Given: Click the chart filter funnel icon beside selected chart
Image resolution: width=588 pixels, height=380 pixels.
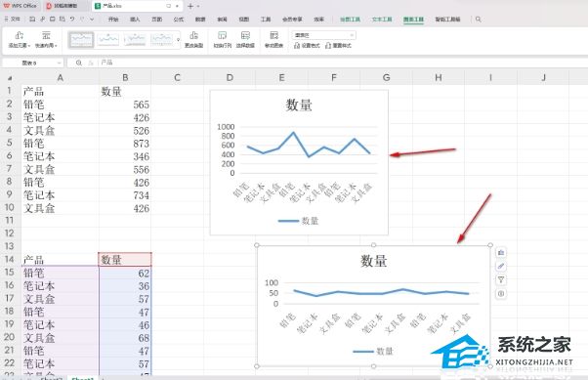Looking at the screenshot, I should pos(501,279).
